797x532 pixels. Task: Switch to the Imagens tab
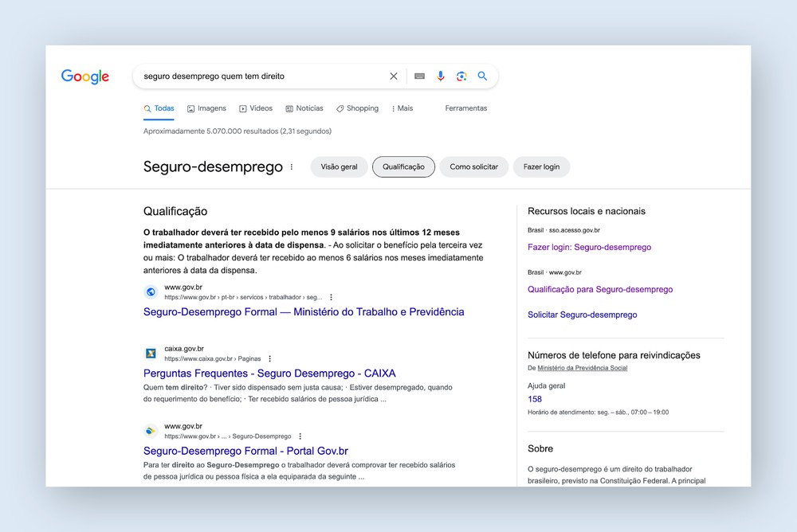tap(206, 108)
